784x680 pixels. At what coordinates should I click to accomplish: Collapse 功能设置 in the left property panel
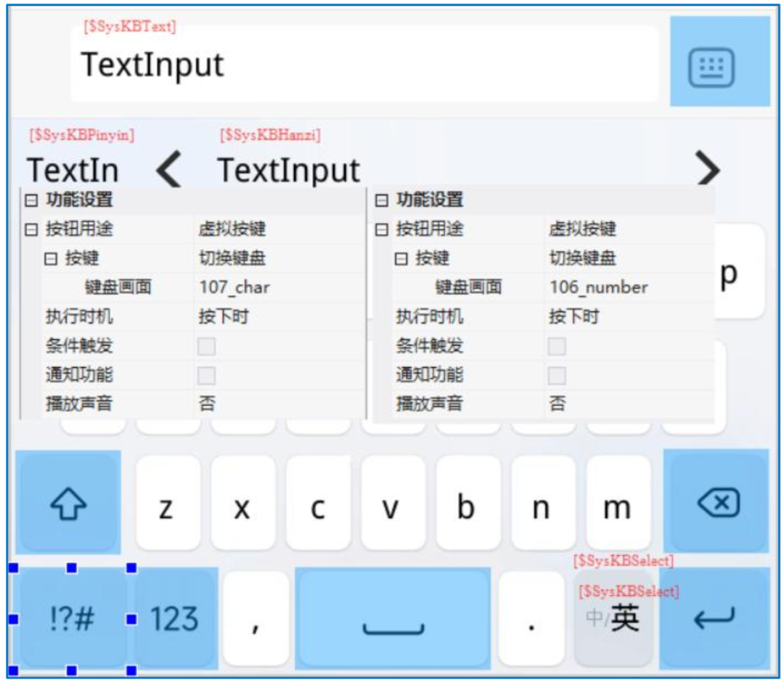[x=31, y=200]
